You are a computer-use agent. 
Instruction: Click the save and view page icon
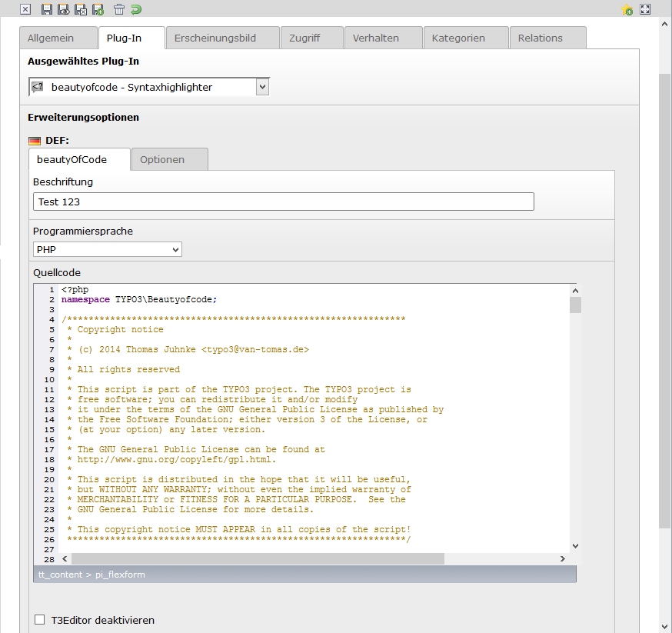(x=63, y=9)
